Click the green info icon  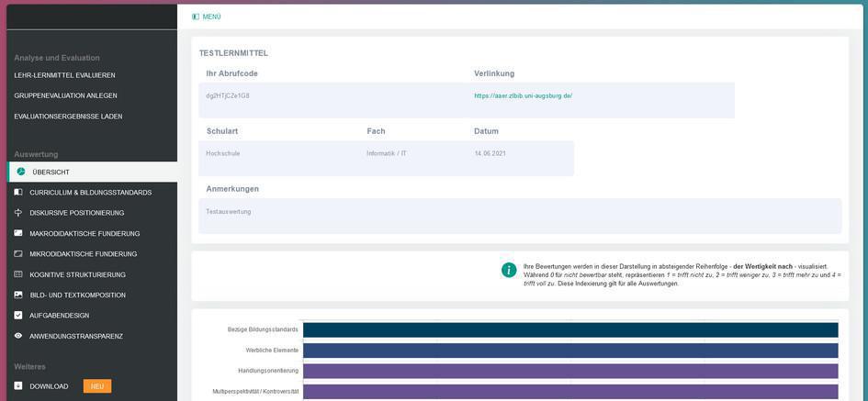pos(509,270)
